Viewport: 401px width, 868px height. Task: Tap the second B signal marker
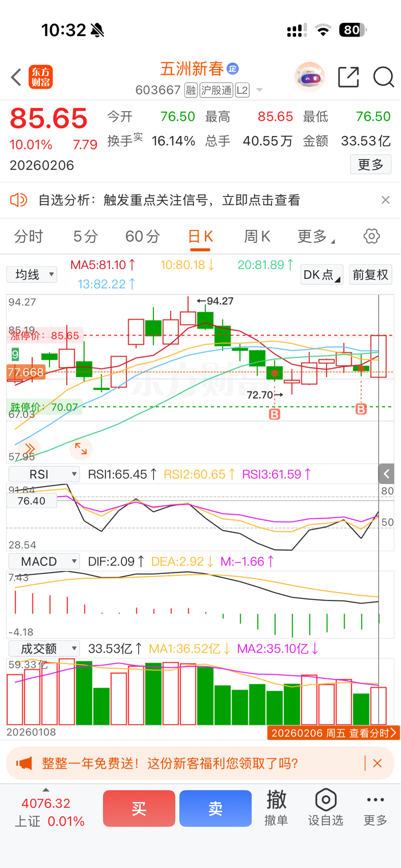(361, 409)
